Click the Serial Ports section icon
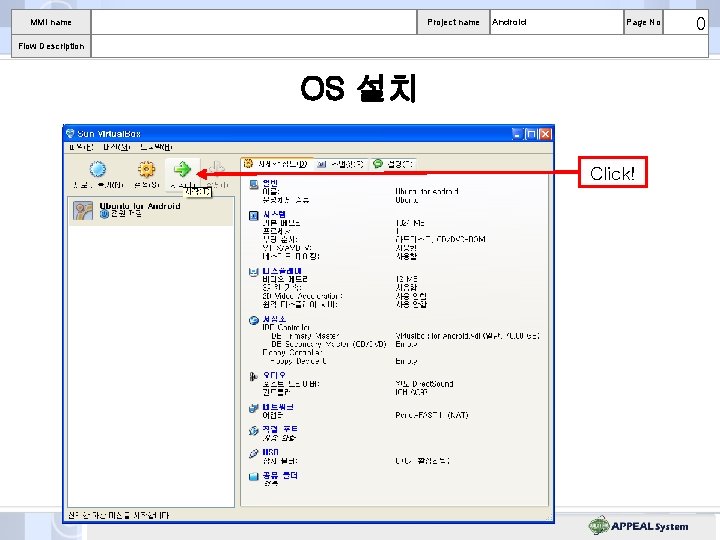This screenshot has height=540, width=720. [x=253, y=431]
